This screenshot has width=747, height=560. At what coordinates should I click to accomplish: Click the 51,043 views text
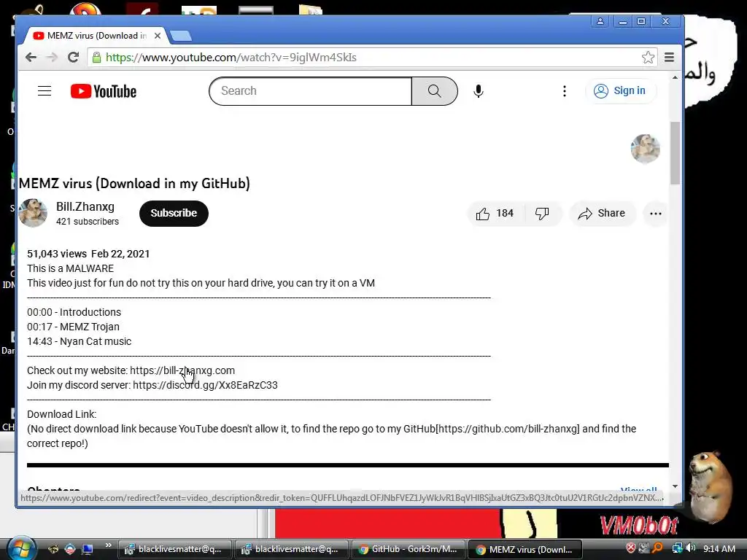tap(57, 254)
